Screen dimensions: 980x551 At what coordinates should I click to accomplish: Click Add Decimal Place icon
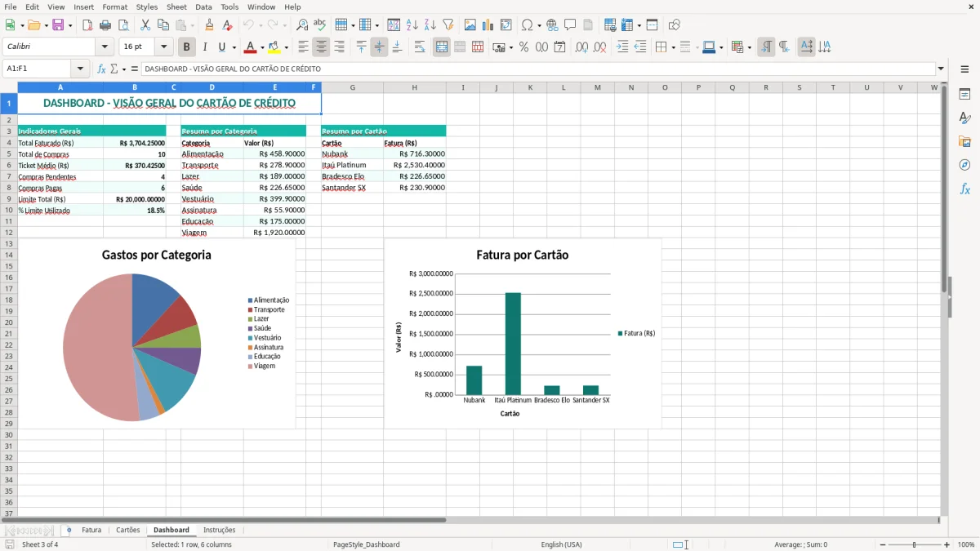[x=581, y=47]
